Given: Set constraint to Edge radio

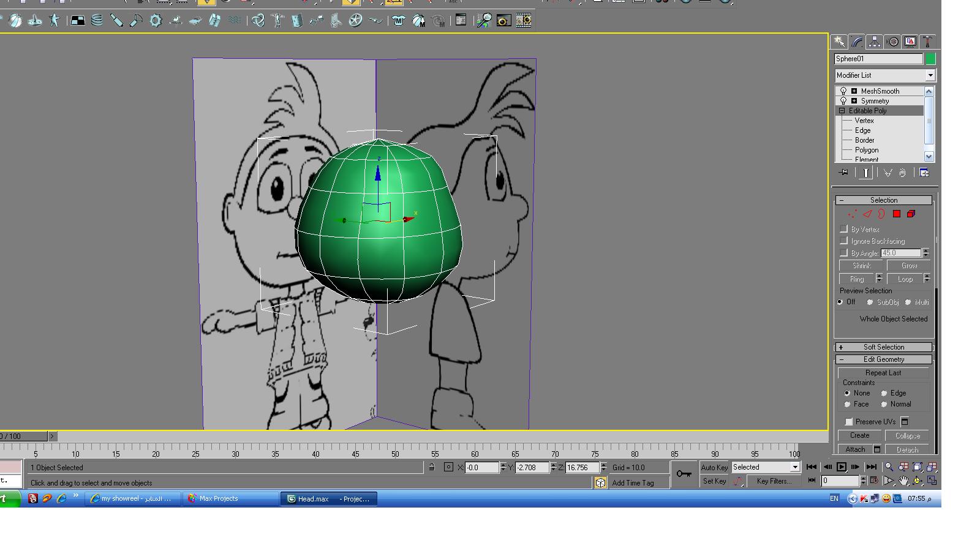Looking at the screenshot, I should [884, 393].
